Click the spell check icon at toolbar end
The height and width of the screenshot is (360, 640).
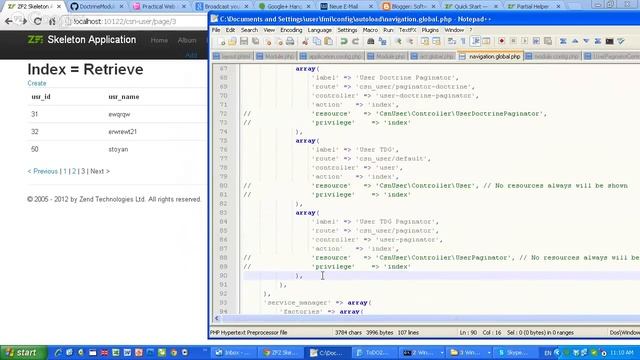pos(621,41)
